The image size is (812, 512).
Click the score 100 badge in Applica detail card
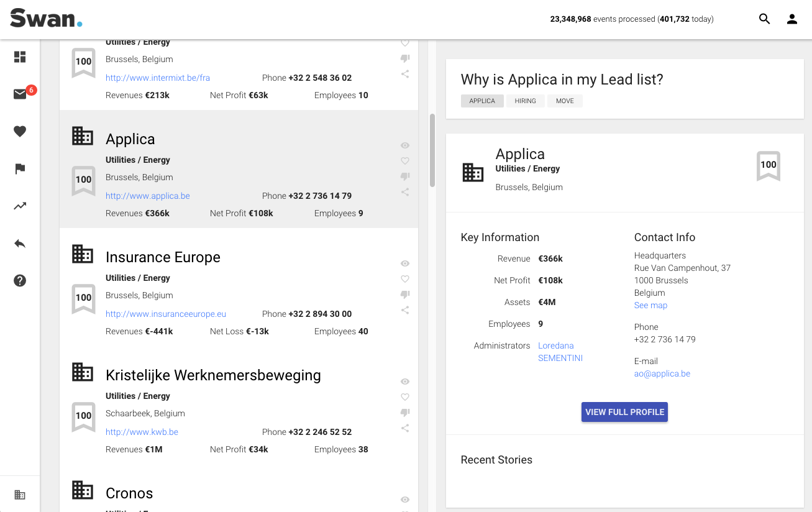769,166
